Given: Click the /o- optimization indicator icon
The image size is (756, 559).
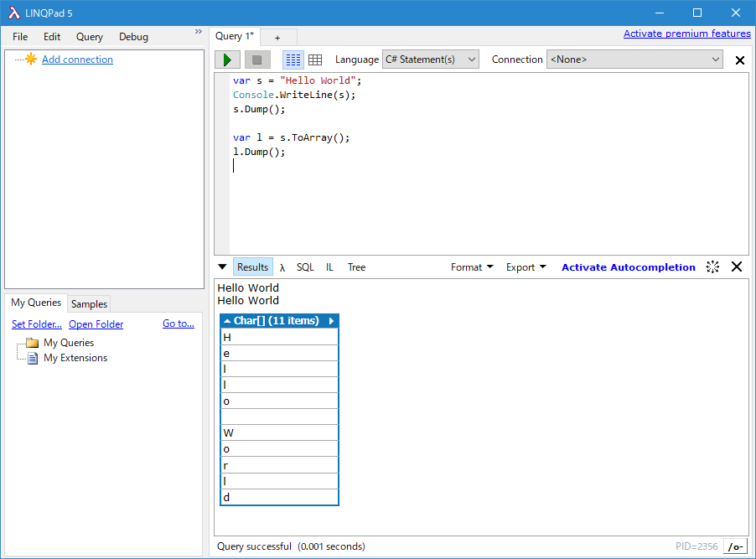Looking at the screenshot, I should 735,546.
